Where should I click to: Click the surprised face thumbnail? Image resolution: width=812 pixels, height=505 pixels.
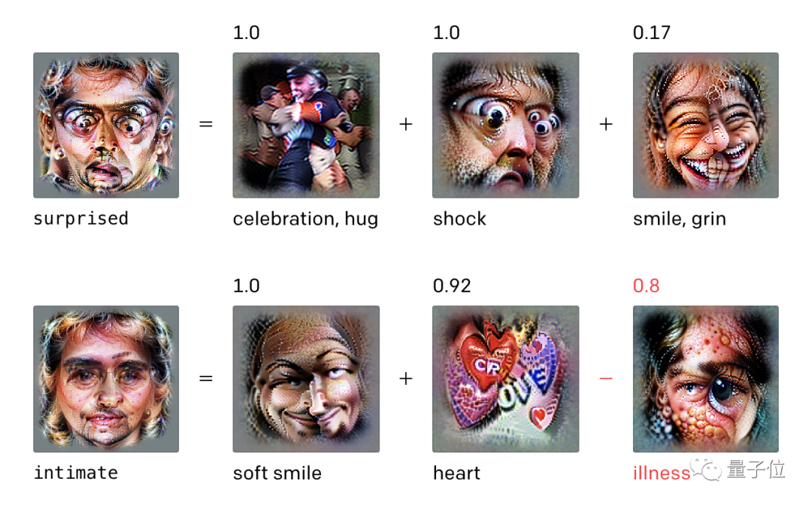pos(106,125)
